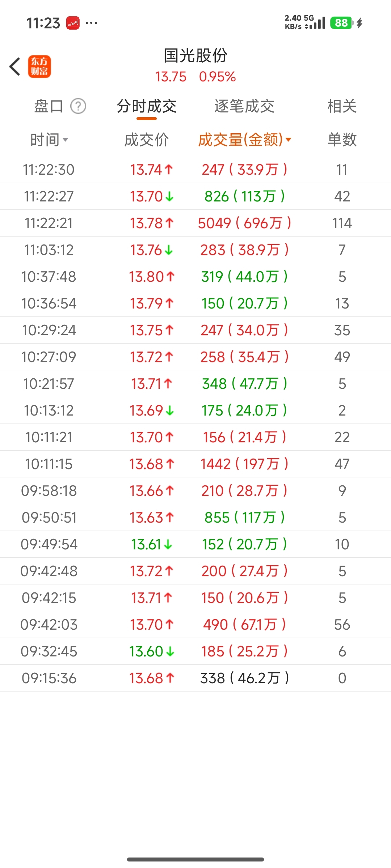This screenshot has width=391, height=868.
Task: Tap the battery indicator showing 88
Action: (x=341, y=23)
